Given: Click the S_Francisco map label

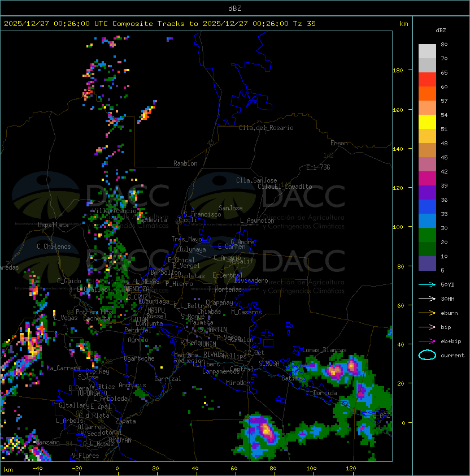Looking at the screenshot, I should pyautogui.click(x=202, y=214).
